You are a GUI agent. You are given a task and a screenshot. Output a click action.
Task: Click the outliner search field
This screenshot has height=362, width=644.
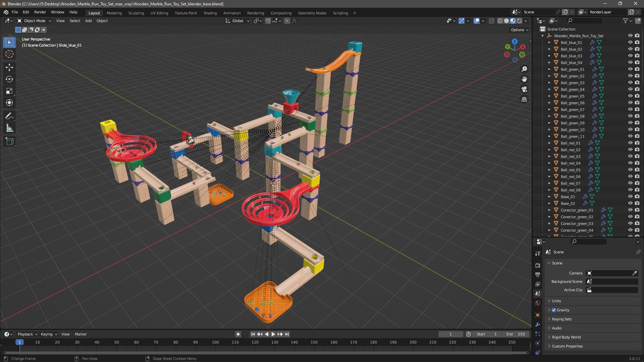coord(584,21)
